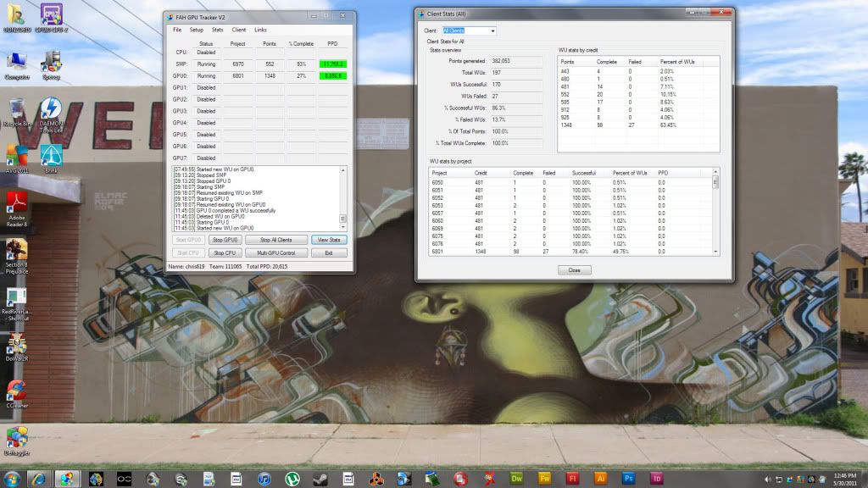This screenshot has height=488, width=868.
Task: Open the CCleaner desktop shortcut
Action: pos(15,391)
